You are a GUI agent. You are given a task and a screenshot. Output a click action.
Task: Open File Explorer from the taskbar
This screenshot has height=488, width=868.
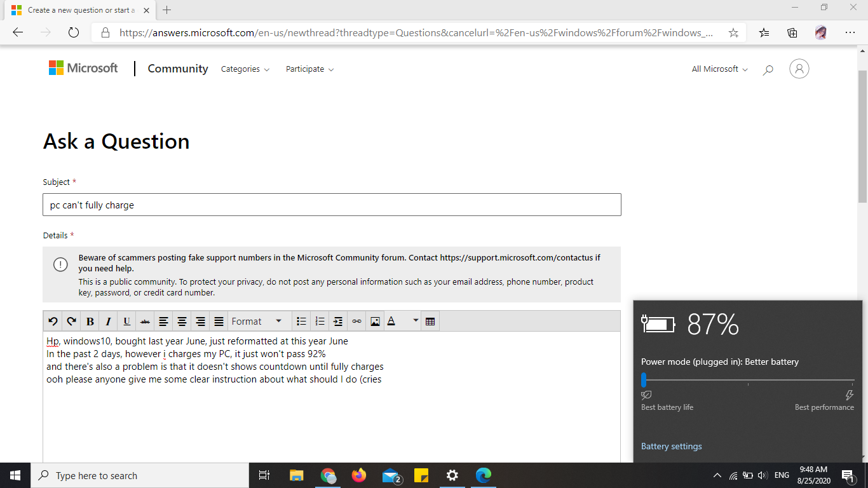[297, 475]
